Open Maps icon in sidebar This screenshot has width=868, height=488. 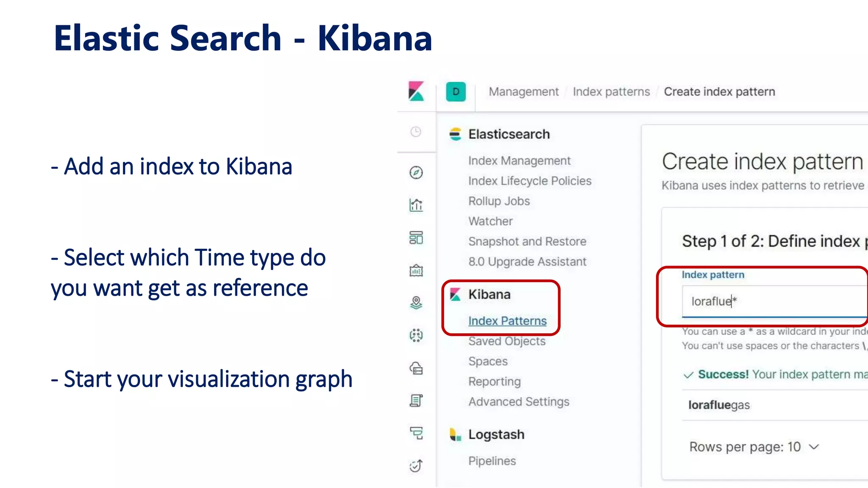(x=416, y=303)
